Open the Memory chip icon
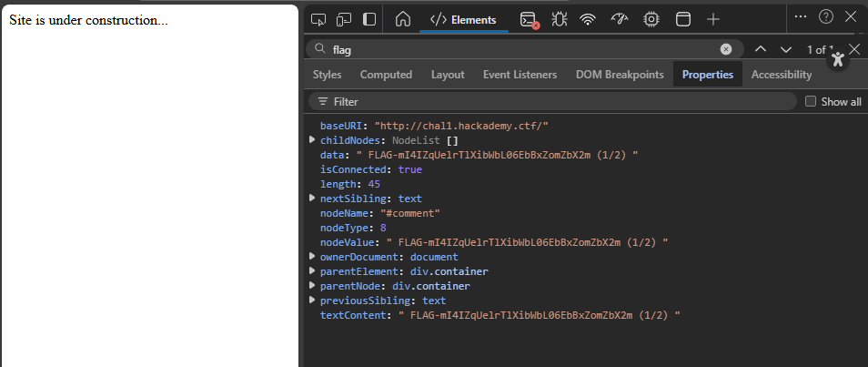Screen dimensions: 868x367 [x=651, y=19]
